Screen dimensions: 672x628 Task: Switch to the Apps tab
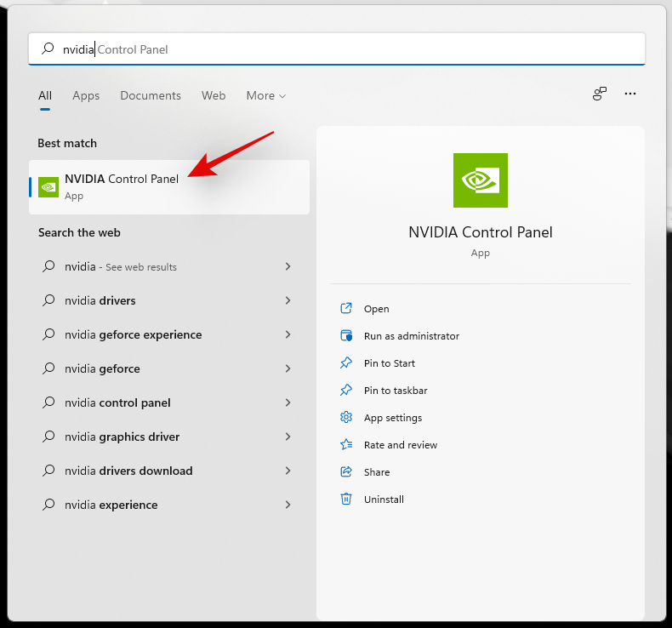(x=86, y=95)
